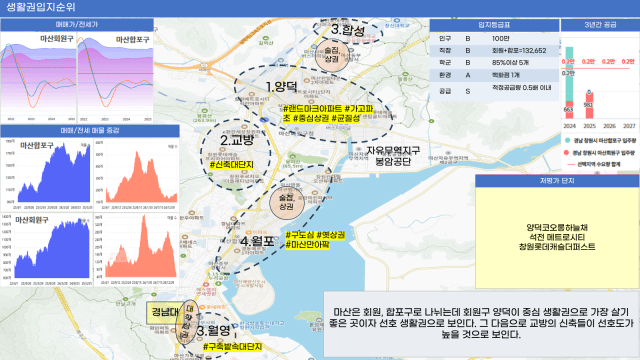
Task: Click the green mountain marker labeled 263.9m
Action: click(x=205, y=111)
